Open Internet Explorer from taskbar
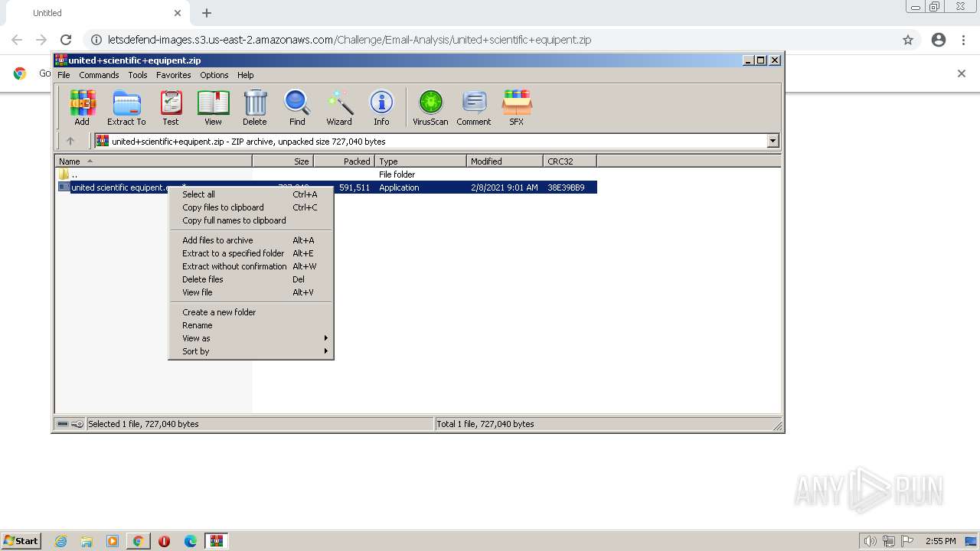The image size is (980, 551). click(60, 541)
